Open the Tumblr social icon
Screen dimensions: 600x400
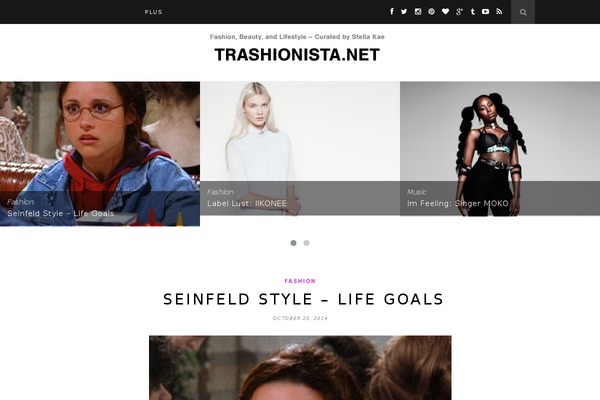[473, 11]
